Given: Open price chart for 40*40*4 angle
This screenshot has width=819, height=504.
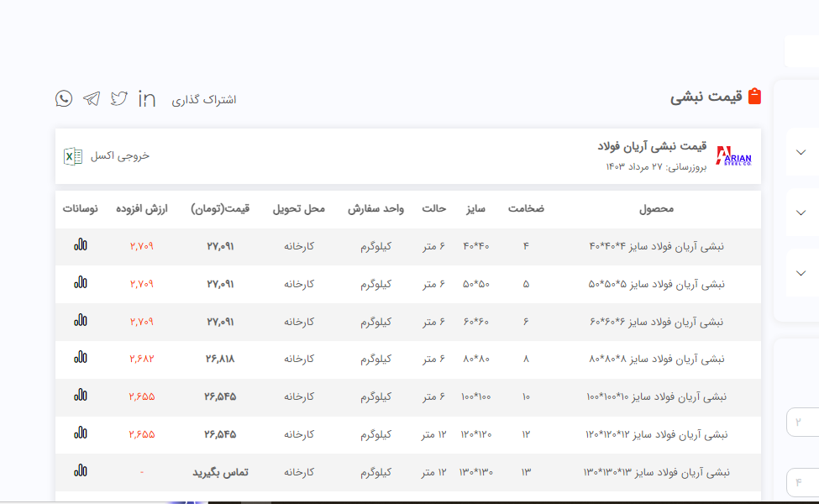Looking at the screenshot, I should pos(80,246).
